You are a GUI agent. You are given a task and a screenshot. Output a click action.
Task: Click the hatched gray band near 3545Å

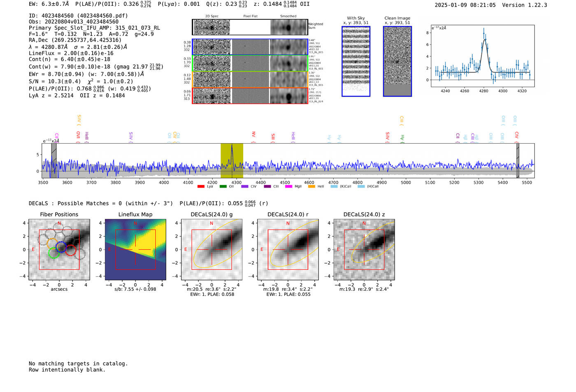54,160
